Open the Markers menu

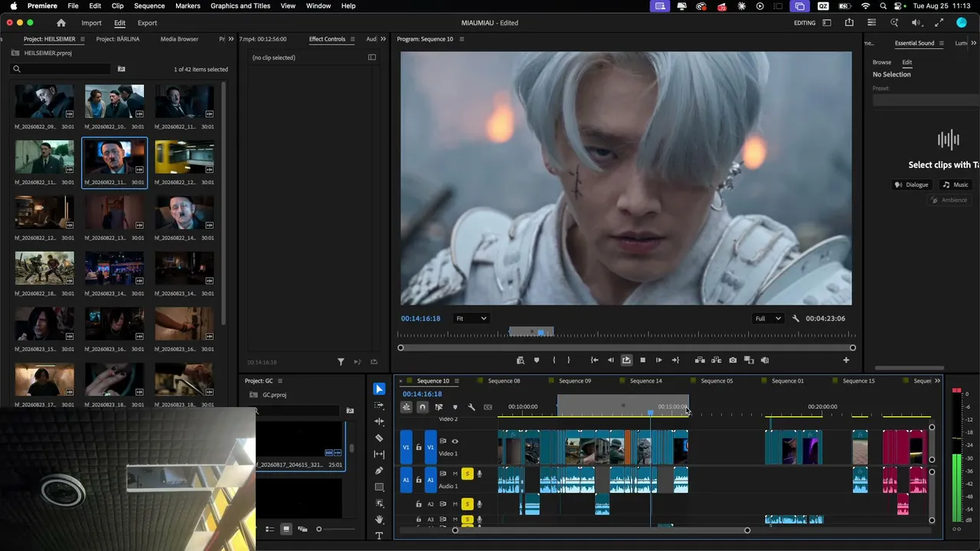point(188,6)
